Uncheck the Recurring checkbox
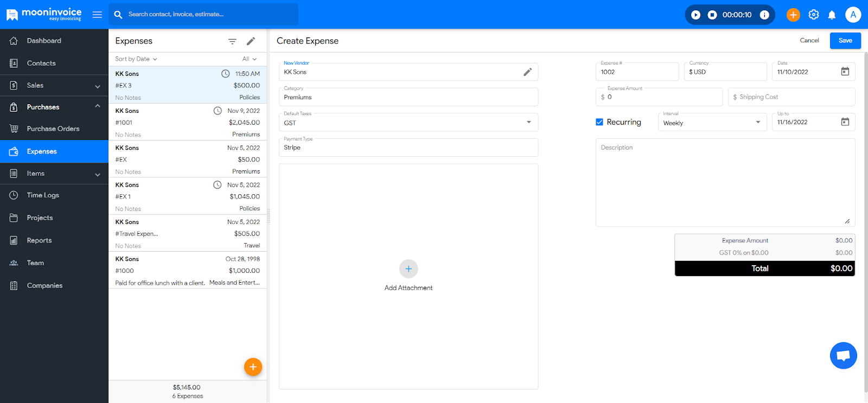This screenshot has width=868, height=403. [x=599, y=122]
